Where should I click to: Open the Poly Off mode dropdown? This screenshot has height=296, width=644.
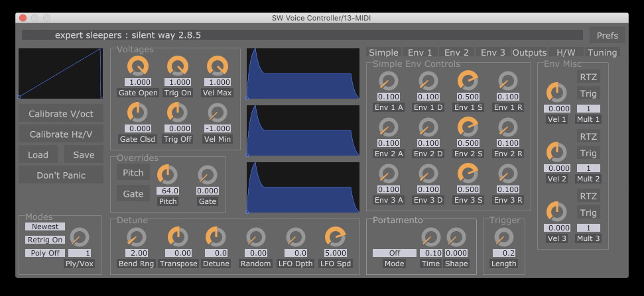point(44,253)
